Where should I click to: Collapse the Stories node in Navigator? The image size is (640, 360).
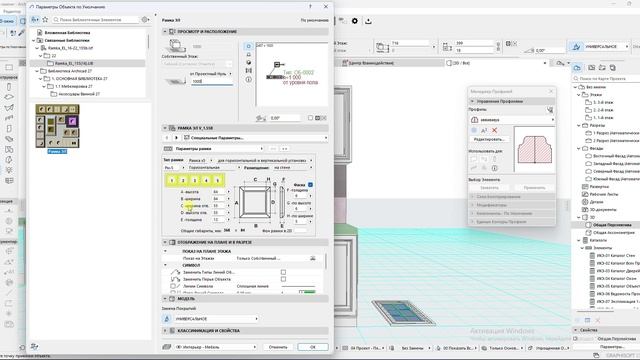click(579, 95)
